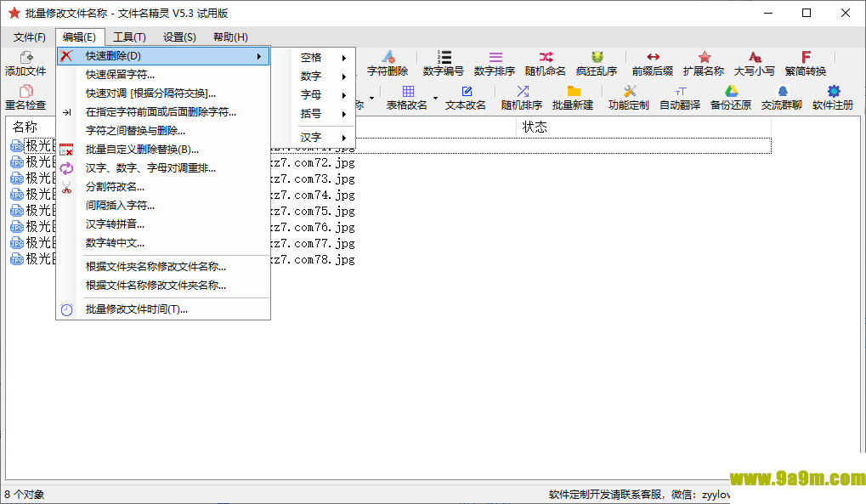Select 根据文件名称修改文件夹名称...

coord(163,286)
